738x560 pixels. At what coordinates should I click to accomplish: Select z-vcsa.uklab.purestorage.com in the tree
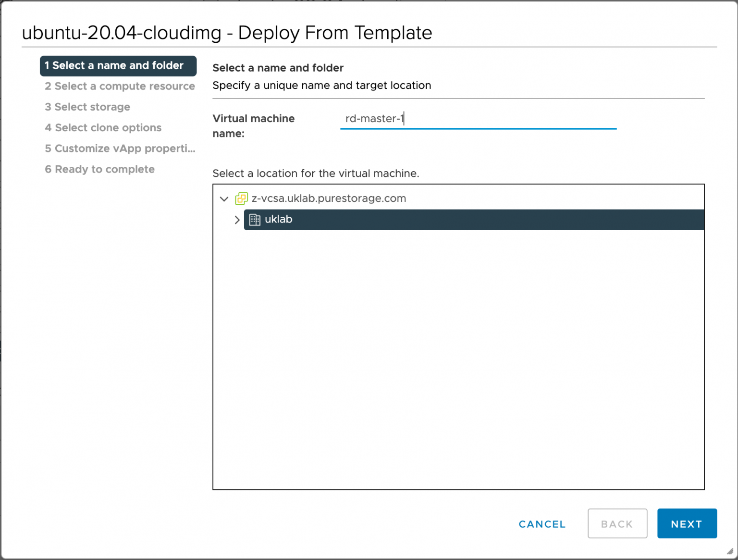(329, 199)
